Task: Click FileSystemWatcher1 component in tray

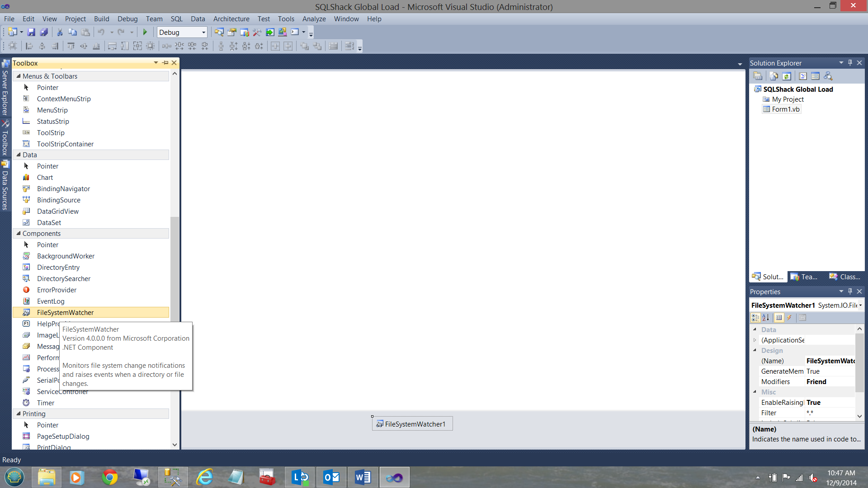Action: coord(412,424)
